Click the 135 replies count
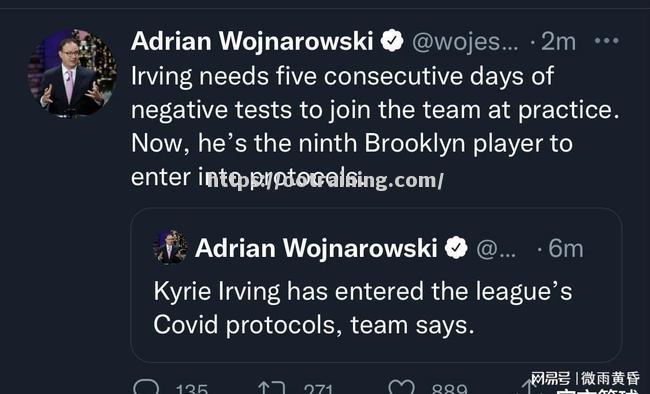Viewport: 650px width, 394px height. pyautogui.click(x=192, y=389)
